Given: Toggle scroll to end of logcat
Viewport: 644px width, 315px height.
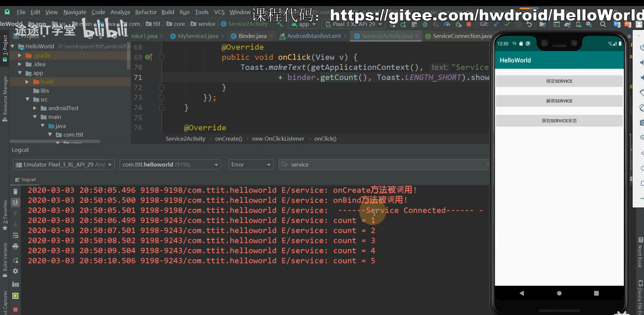Looking at the screenshot, I should tap(15, 202).
